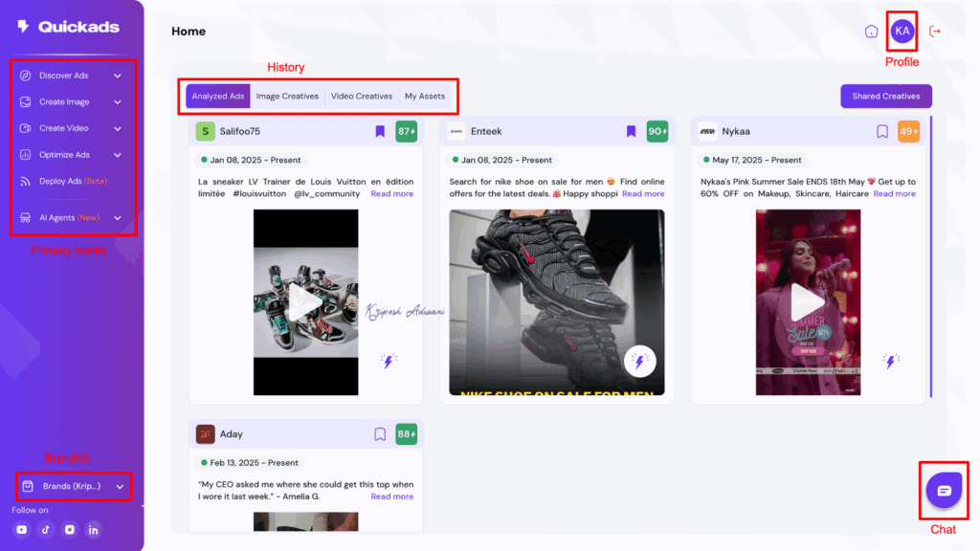Viewport: 980px width, 551px height.
Task: Toggle the bookmark on the Nykaa card
Action: tap(881, 131)
